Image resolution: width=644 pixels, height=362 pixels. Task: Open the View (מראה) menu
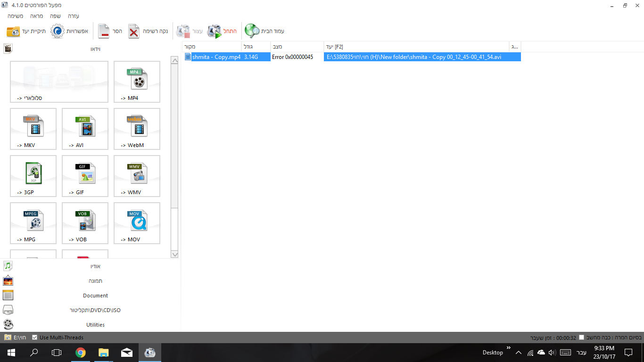pyautogui.click(x=37, y=16)
